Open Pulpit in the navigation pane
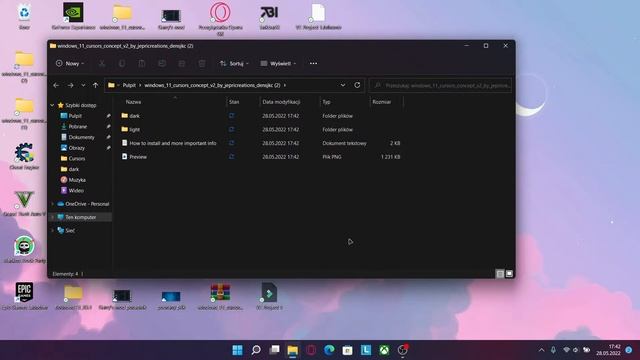The width and height of the screenshot is (640, 360). click(71, 116)
